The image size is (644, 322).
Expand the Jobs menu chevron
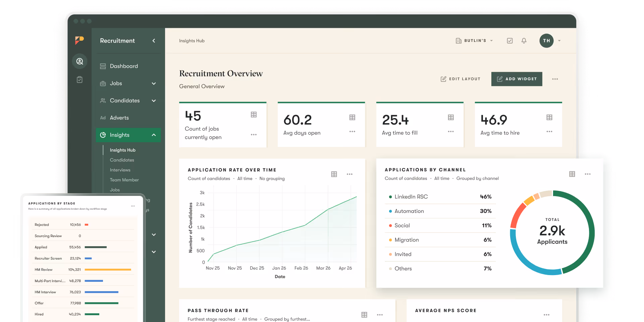click(154, 84)
